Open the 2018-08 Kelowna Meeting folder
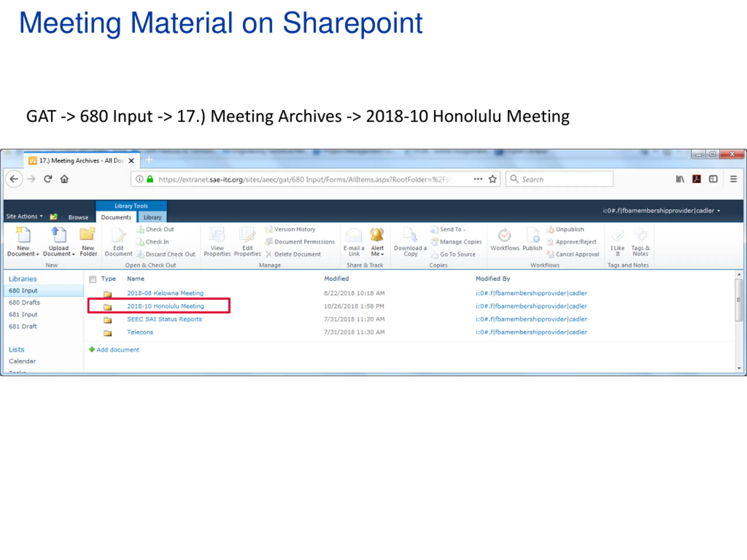The width and height of the screenshot is (747, 560). (165, 293)
